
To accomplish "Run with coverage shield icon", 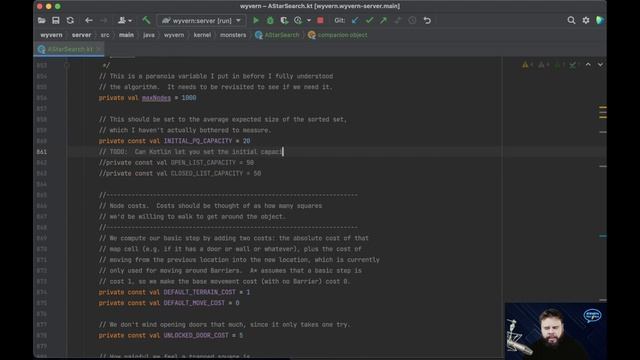I will click(284, 20).
